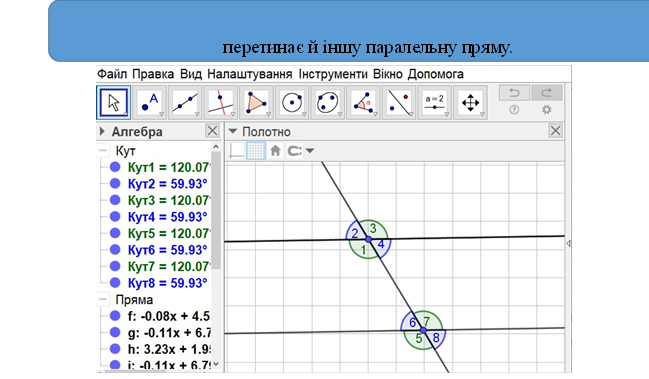Select the Move Graphics View tool

[470, 103]
